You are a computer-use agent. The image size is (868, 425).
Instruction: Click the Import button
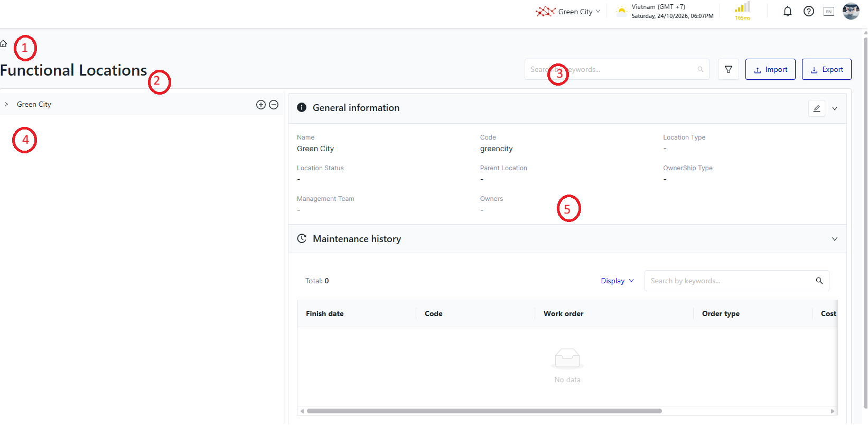770,69
